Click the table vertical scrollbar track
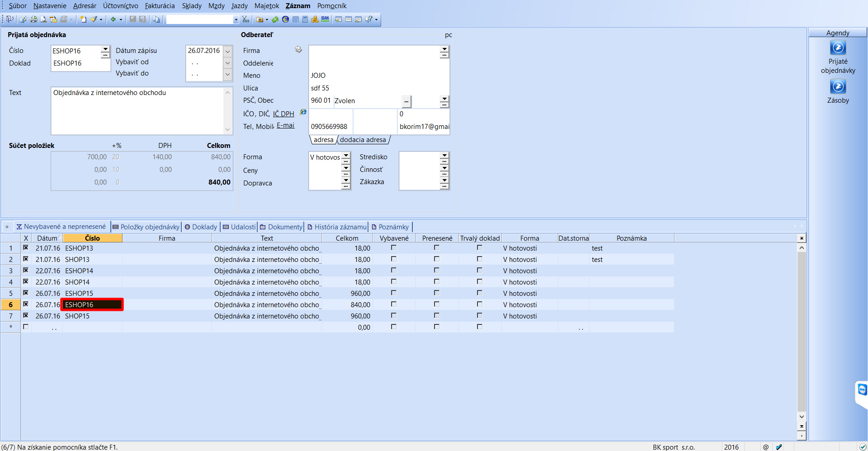868x451 pixels. [802, 332]
